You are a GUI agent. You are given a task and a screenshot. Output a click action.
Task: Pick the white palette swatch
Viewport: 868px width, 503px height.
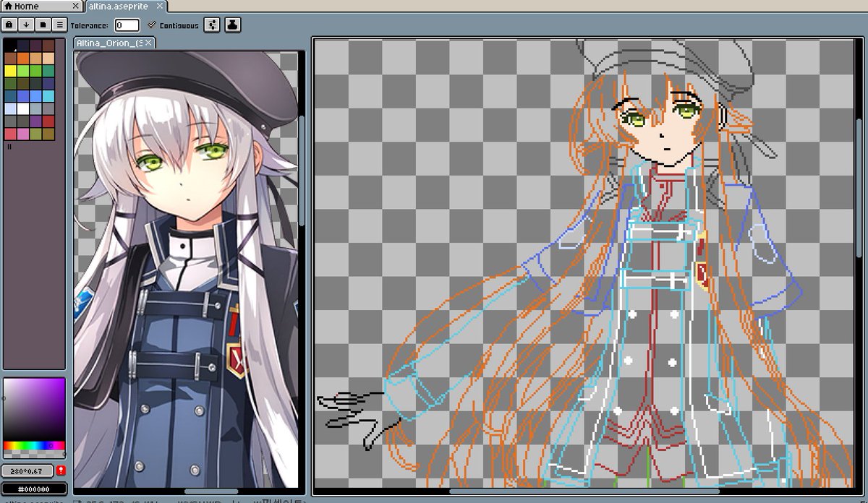[23, 108]
